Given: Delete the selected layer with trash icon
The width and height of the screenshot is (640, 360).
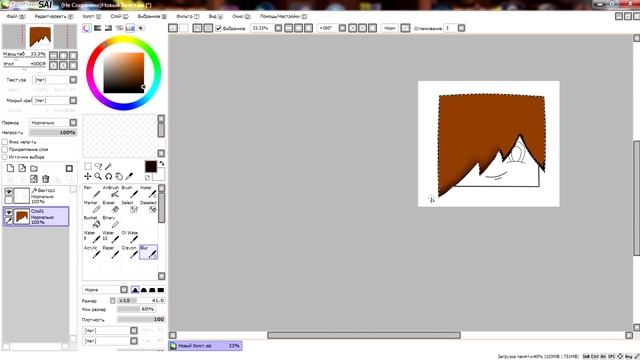Looking at the screenshot, I should [x=46, y=179].
